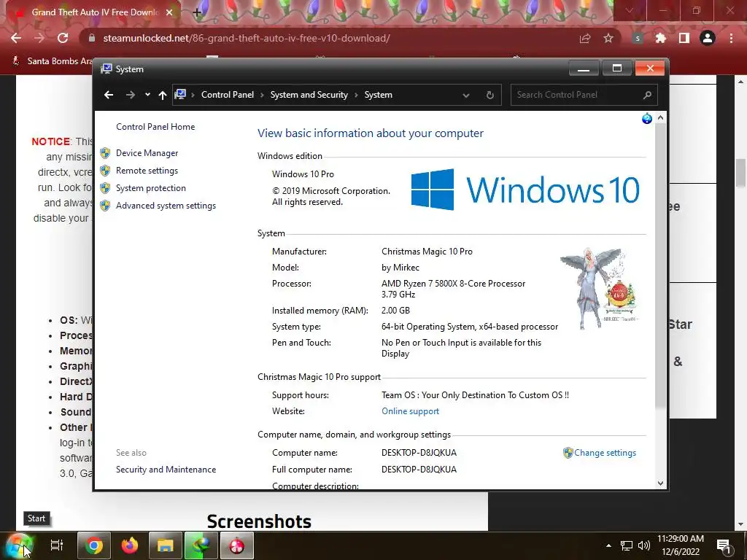Screen dimensions: 747x560
Task: Go back in Chrome
Action: tap(16, 38)
